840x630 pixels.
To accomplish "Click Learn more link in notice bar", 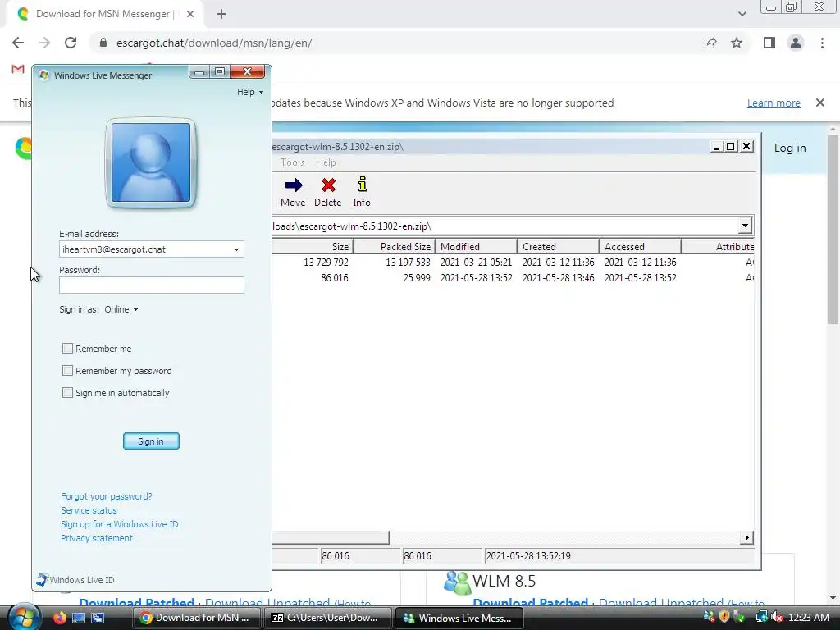I will (774, 103).
